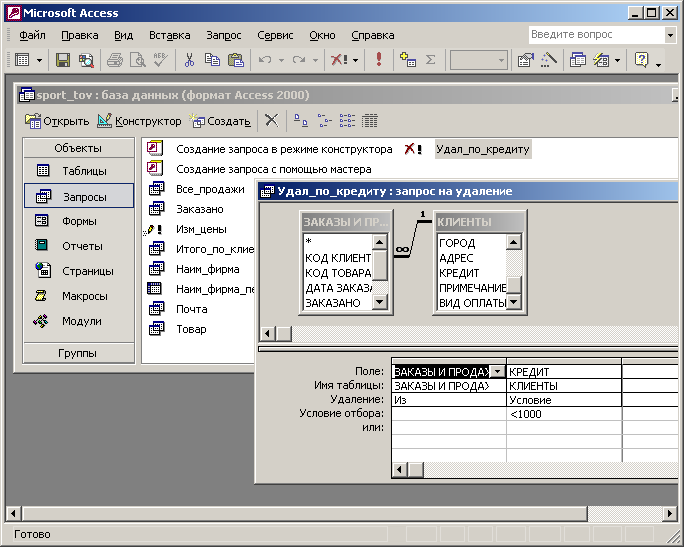Switch to Small Icons view
The image size is (684, 547).
tap(324, 120)
